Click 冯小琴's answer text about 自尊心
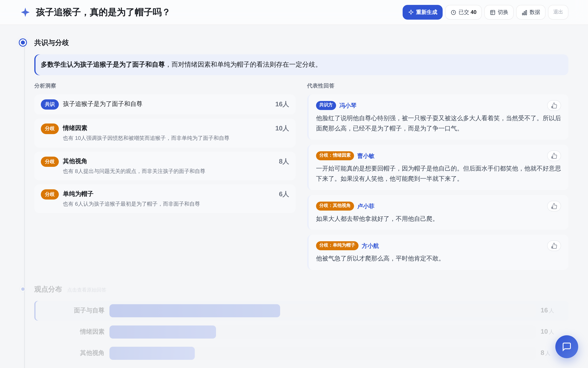This screenshot has height=368, width=588. click(438, 123)
